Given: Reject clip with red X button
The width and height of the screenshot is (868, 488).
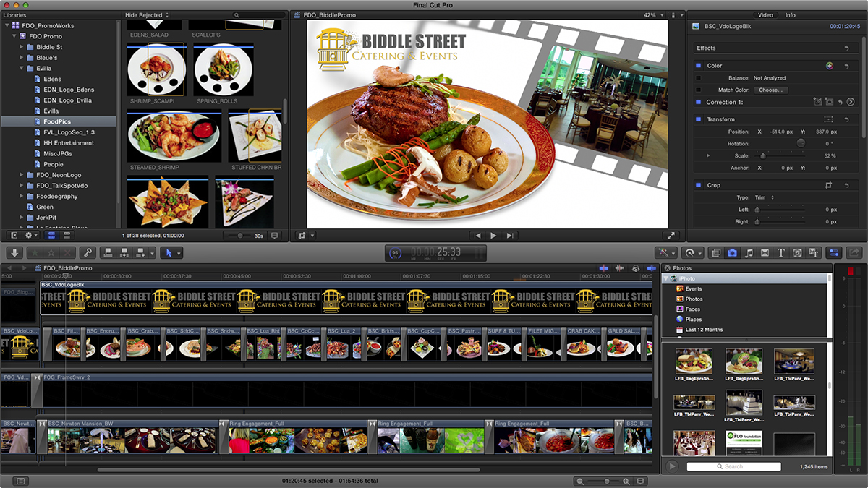Looking at the screenshot, I should pyautogui.click(x=67, y=252).
